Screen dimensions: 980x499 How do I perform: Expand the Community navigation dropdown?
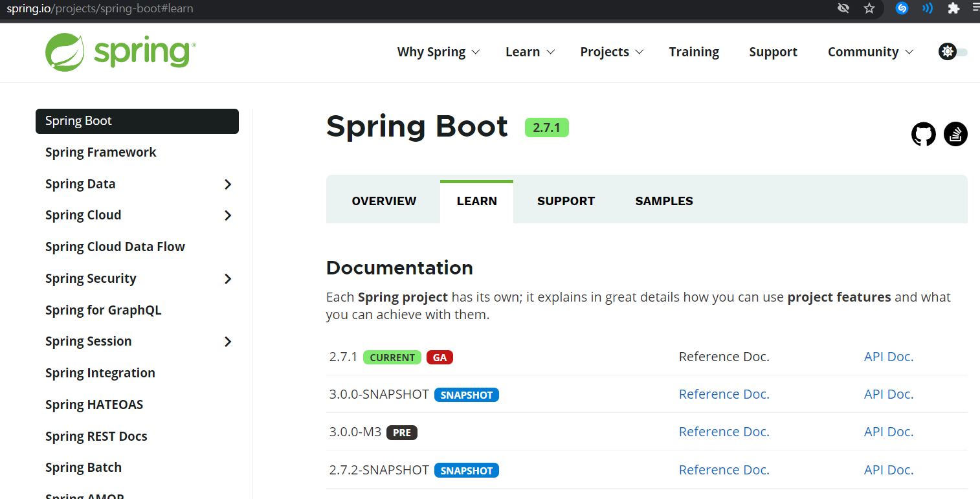871,52
